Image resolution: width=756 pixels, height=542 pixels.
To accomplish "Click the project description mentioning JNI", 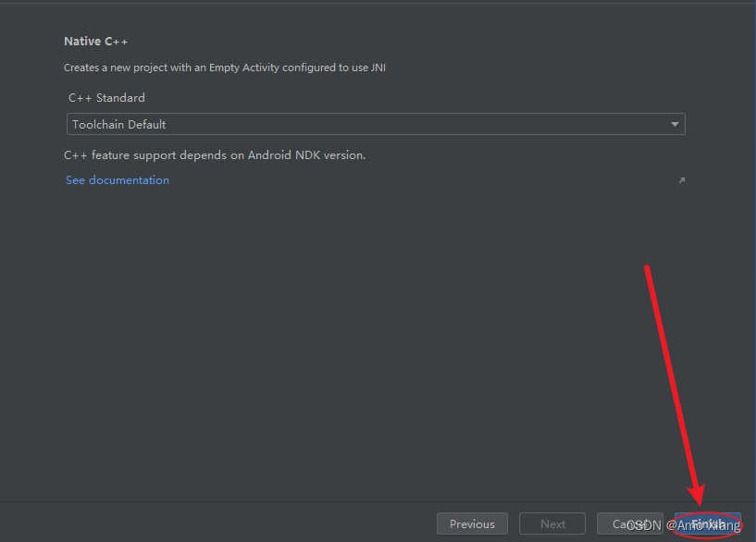I will (231, 68).
